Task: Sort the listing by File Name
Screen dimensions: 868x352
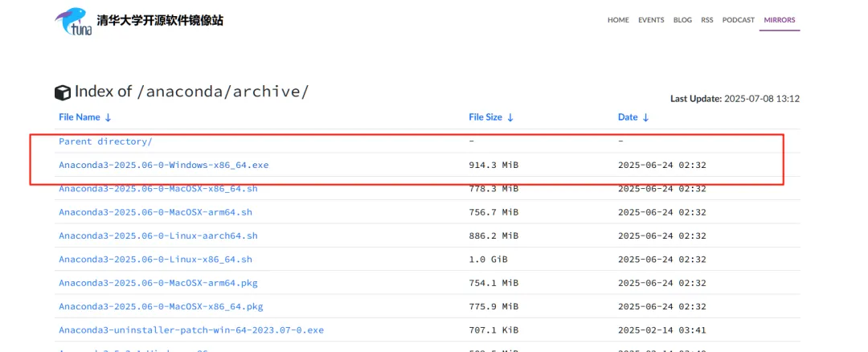Action: pos(85,117)
